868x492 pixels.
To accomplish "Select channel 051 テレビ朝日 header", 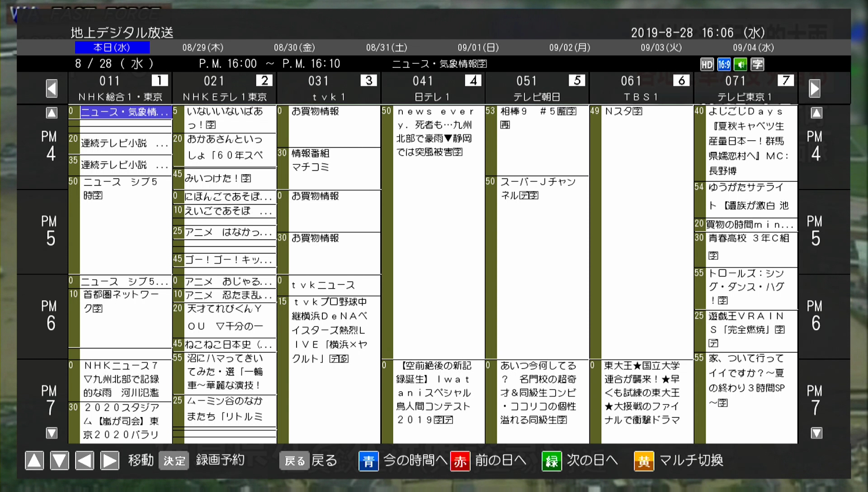I will pos(537,88).
